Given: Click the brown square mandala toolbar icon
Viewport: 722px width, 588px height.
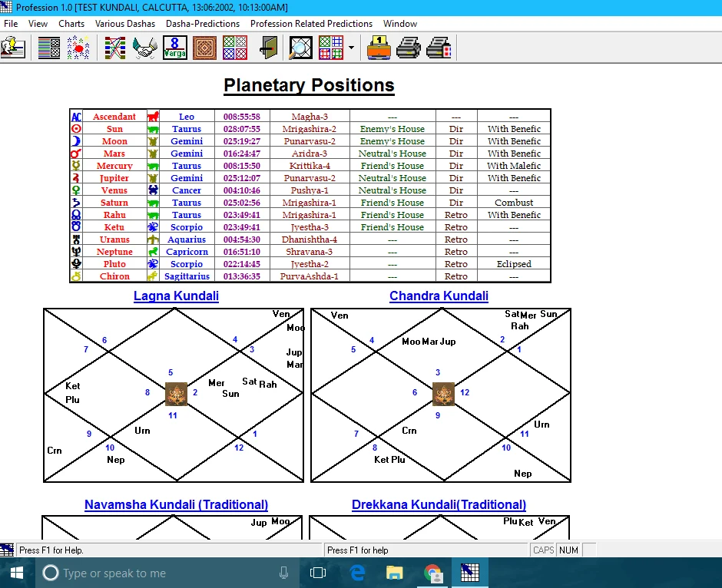Looking at the screenshot, I should [204, 48].
